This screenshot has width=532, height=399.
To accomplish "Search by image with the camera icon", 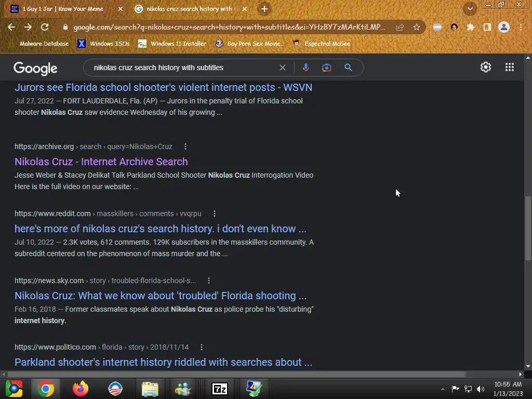I will click(327, 68).
